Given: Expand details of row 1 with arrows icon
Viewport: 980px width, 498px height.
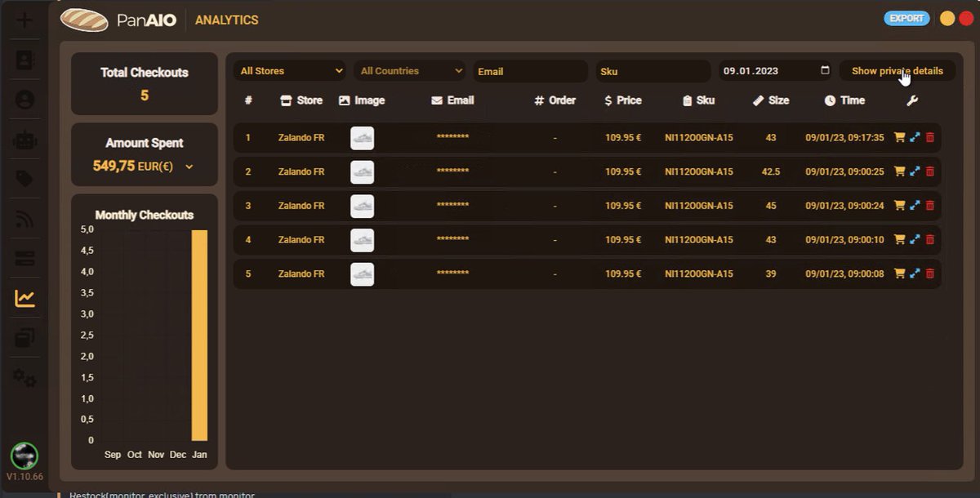Looking at the screenshot, I should [915, 137].
